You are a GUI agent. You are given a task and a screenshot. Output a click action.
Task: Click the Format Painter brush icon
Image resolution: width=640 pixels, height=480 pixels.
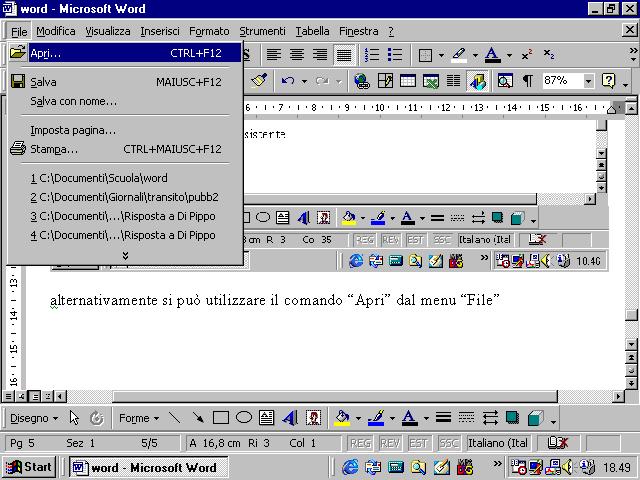[259, 81]
